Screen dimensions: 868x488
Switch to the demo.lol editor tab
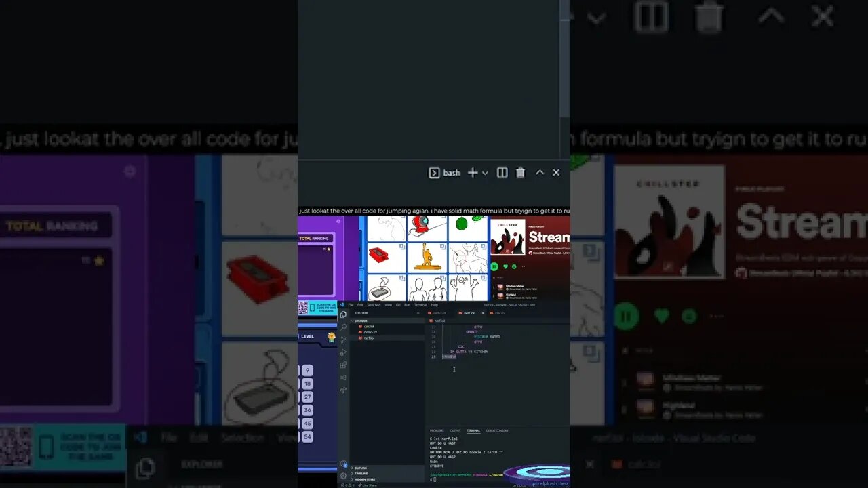pyautogui.click(x=438, y=313)
